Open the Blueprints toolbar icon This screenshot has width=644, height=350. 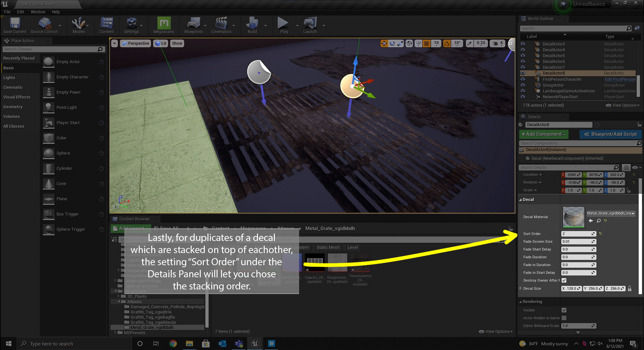pos(194,26)
